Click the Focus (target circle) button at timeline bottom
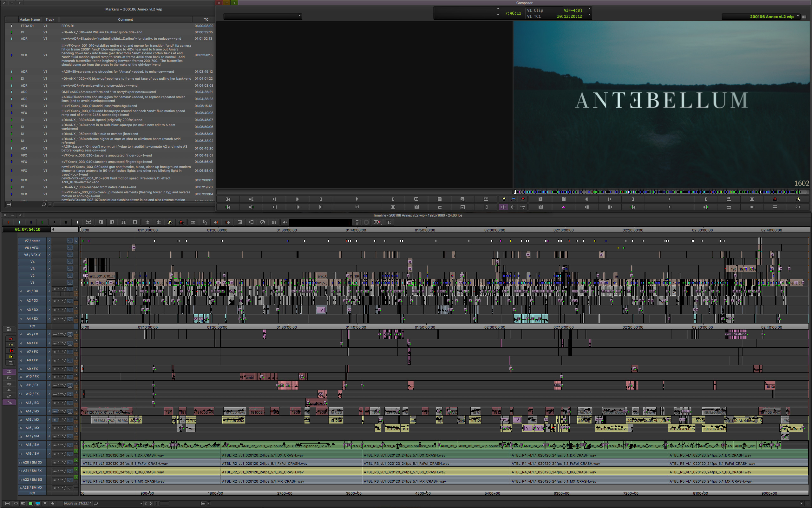This screenshot has height=508, width=812. click(16, 503)
